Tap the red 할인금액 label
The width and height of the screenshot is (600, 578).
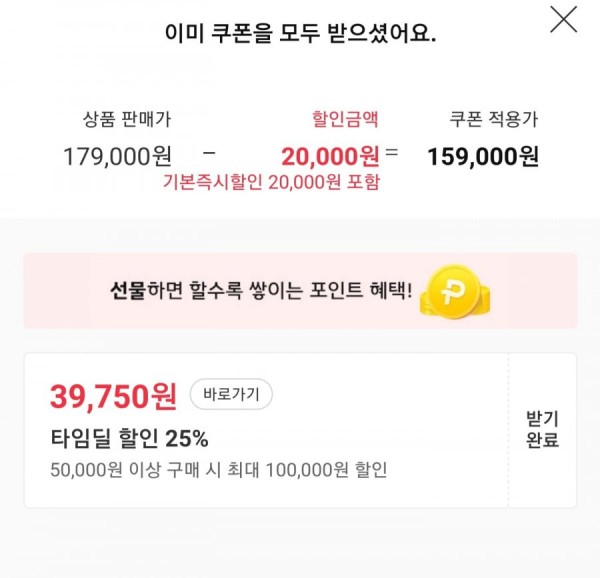(345, 119)
